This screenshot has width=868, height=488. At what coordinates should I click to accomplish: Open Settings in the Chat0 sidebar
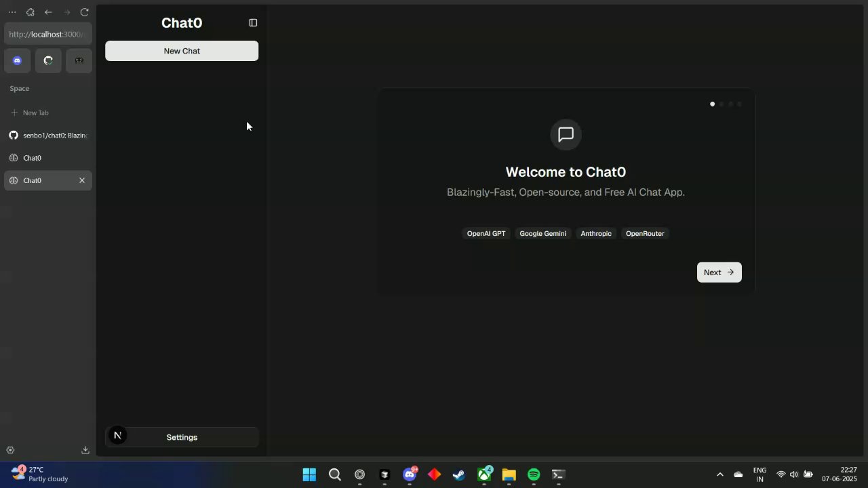182,437
